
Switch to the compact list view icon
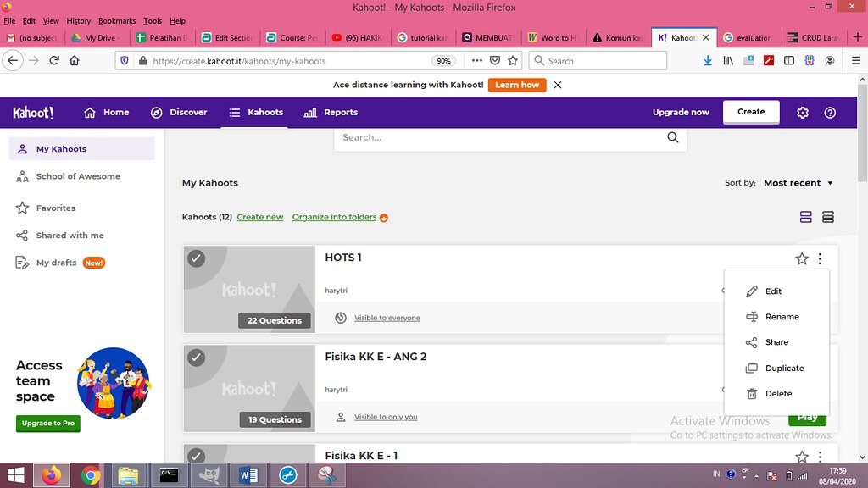828,217
